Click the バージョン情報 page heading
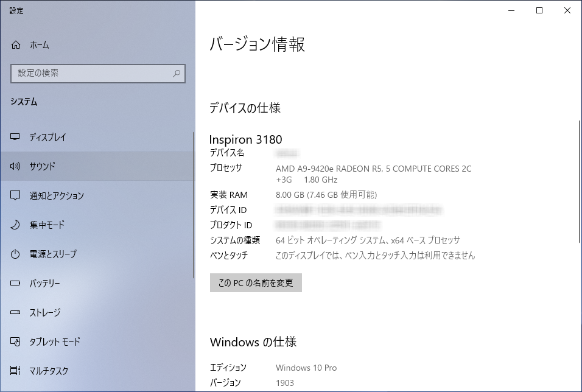 258,44
